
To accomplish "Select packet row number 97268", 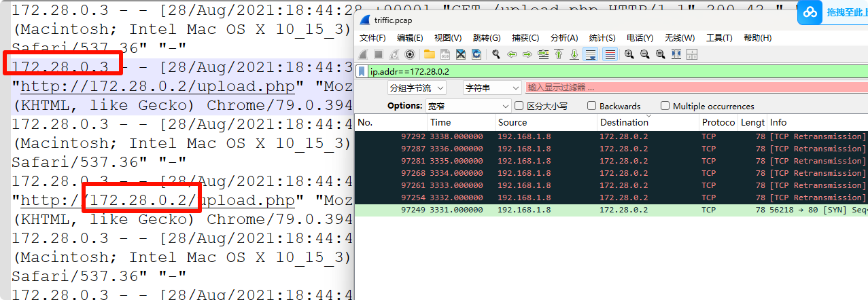I will [611, 173].
